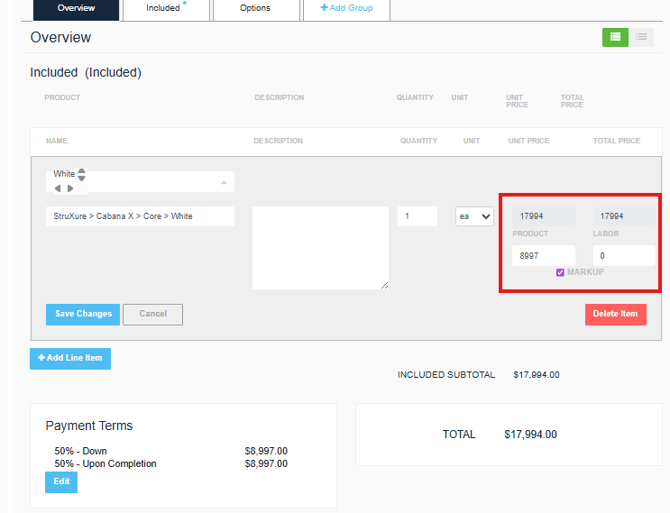This screenshot has height=513, width=670.
Task: Click the empty description text area
Action: (x=320, y=248)
